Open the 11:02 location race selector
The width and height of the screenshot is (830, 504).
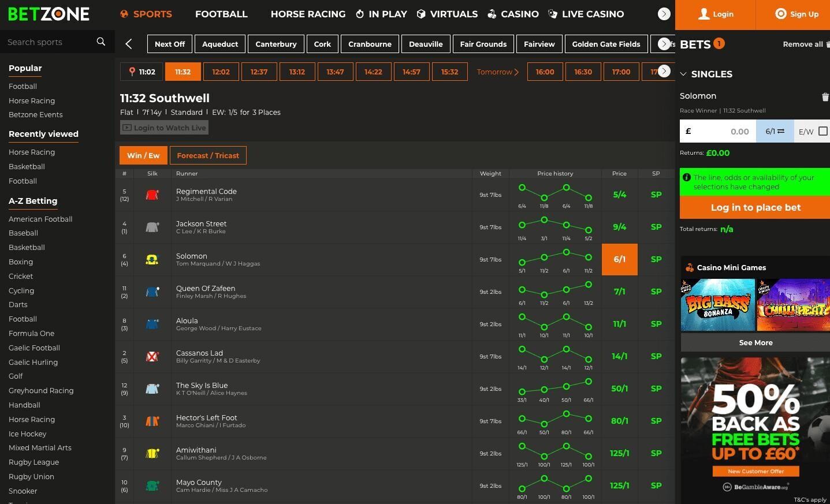click(142, 72)
